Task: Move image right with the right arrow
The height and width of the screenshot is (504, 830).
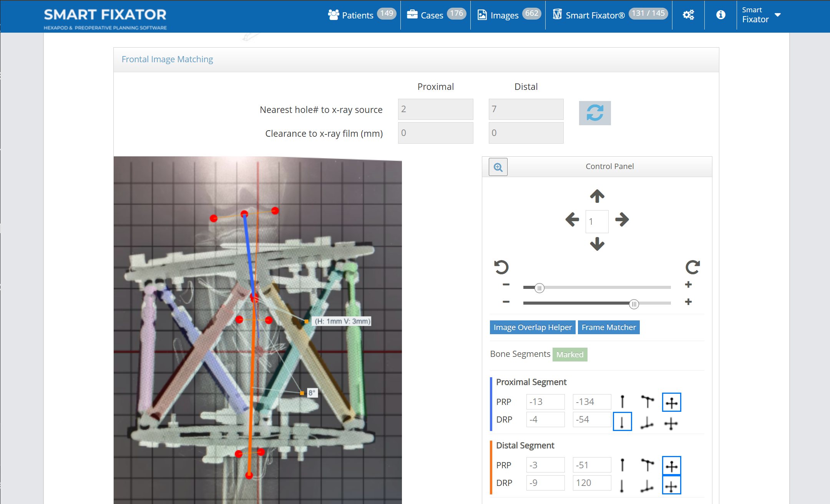Action: point(622,220)
